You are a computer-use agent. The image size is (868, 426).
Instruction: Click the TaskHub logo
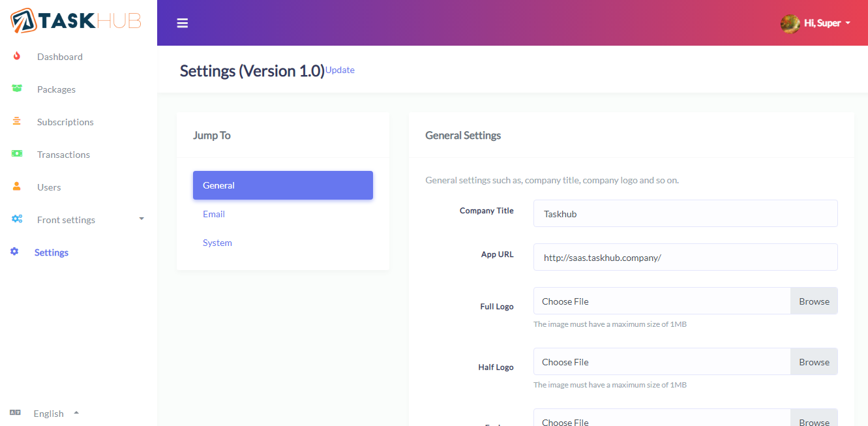click(76, 21)
